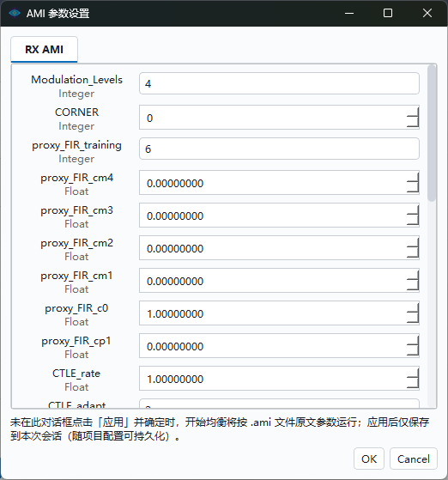Minimize the AMI 参数设置 window

click(349, 13)
